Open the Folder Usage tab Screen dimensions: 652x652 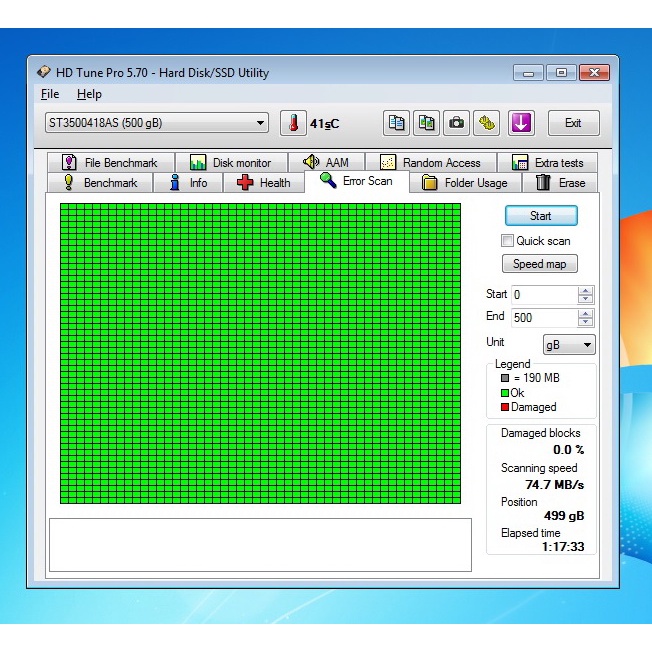point(465,183)
